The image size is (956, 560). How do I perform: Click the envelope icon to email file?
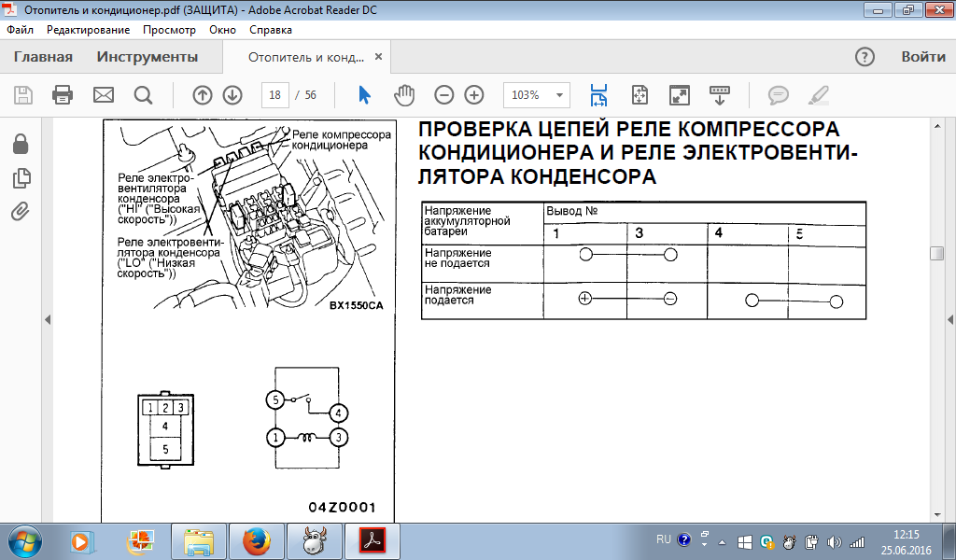[x=103, y=95]
